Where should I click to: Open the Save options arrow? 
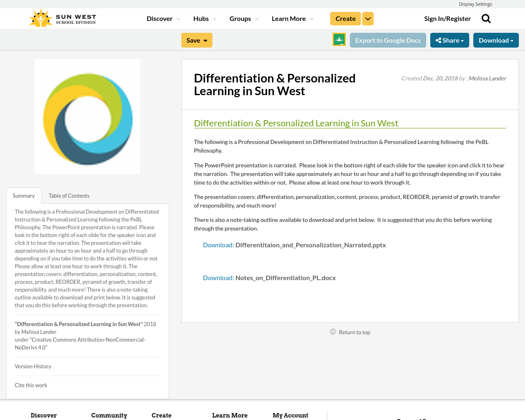coord(205,39)
